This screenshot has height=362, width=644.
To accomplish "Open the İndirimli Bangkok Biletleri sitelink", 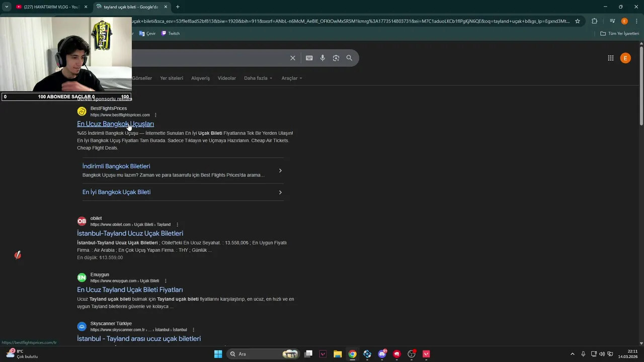I will pos(116,166).
